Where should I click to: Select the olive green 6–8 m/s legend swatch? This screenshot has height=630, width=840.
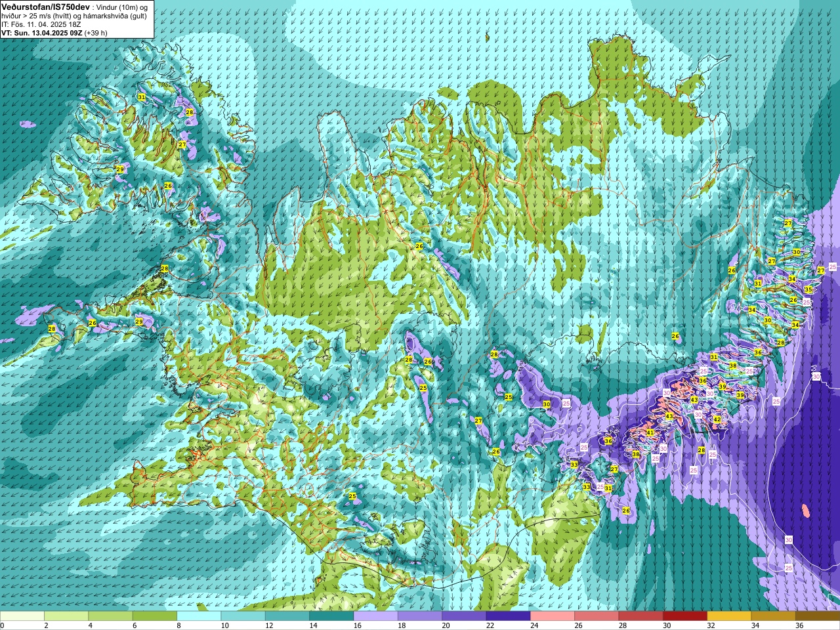[155, 616]
